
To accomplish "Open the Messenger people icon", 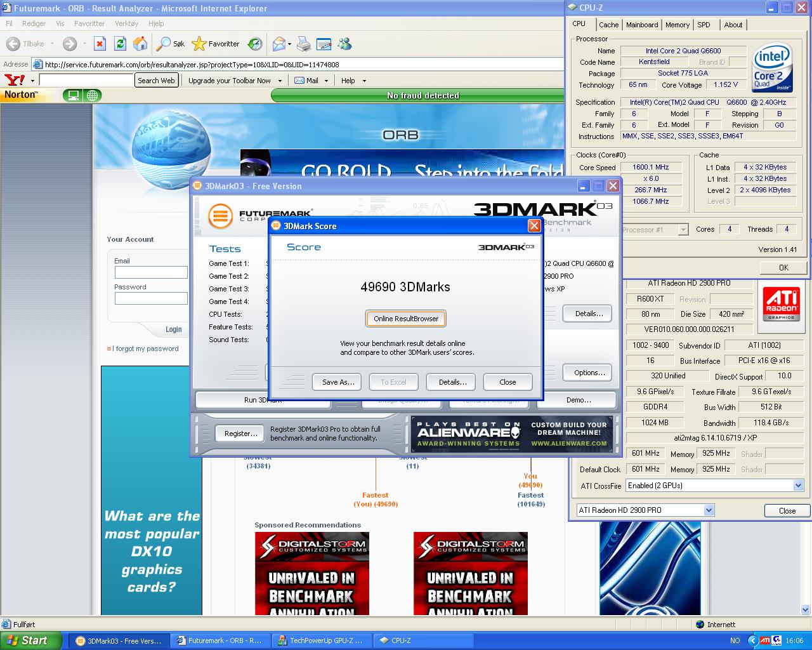I will (x=344, y=44).
